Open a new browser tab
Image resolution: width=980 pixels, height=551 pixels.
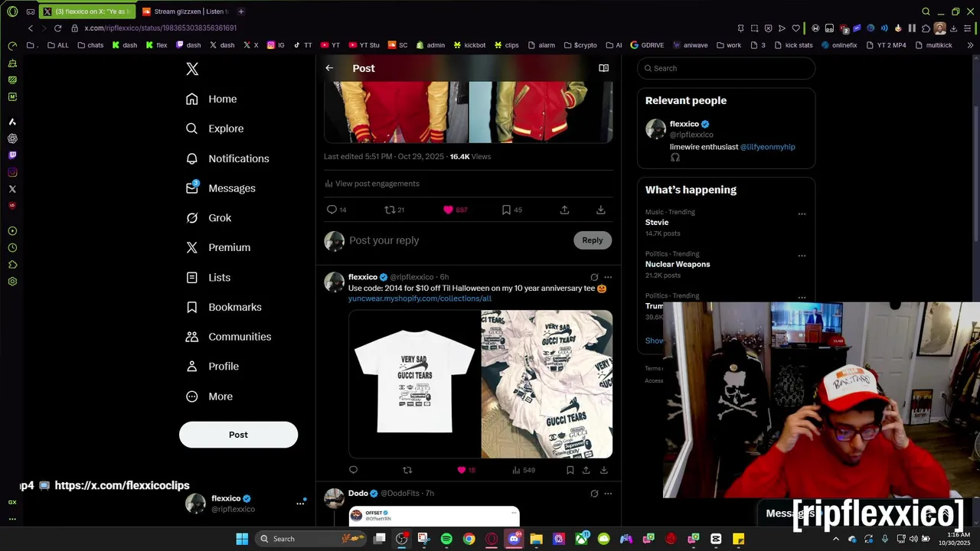[240, 11]
